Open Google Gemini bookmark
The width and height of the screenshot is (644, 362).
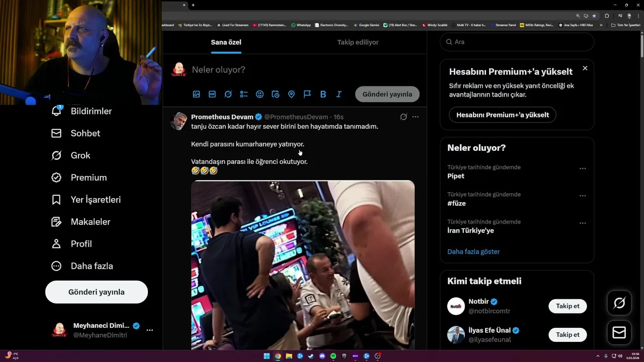pyautogui.click(x=366, y=25)
